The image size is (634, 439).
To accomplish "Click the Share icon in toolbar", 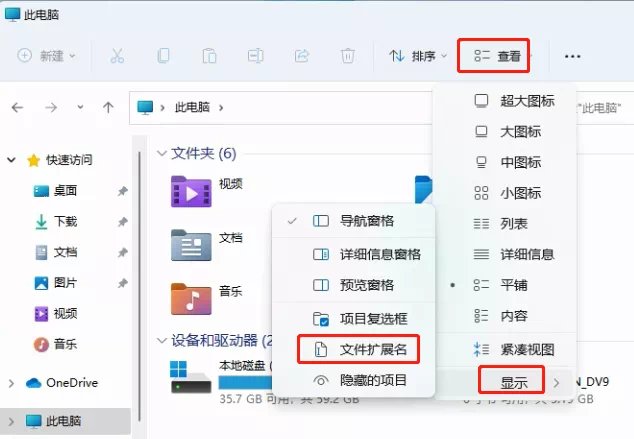I will point(302,56).
